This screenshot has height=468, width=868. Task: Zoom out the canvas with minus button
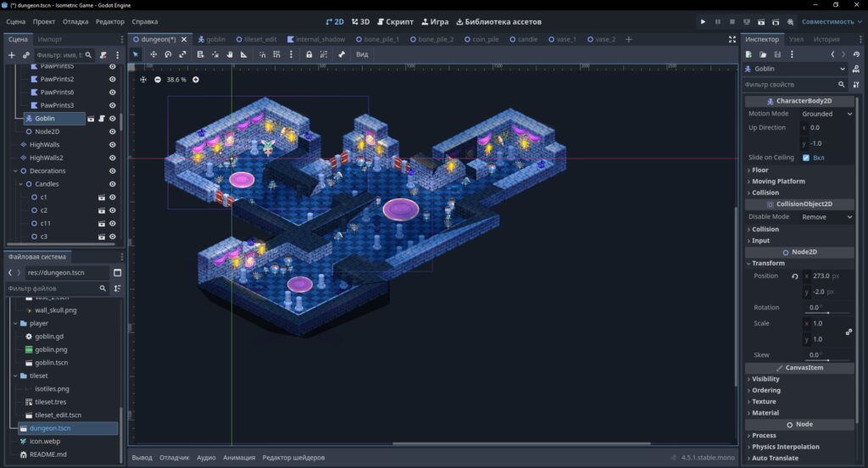[158, 80]
